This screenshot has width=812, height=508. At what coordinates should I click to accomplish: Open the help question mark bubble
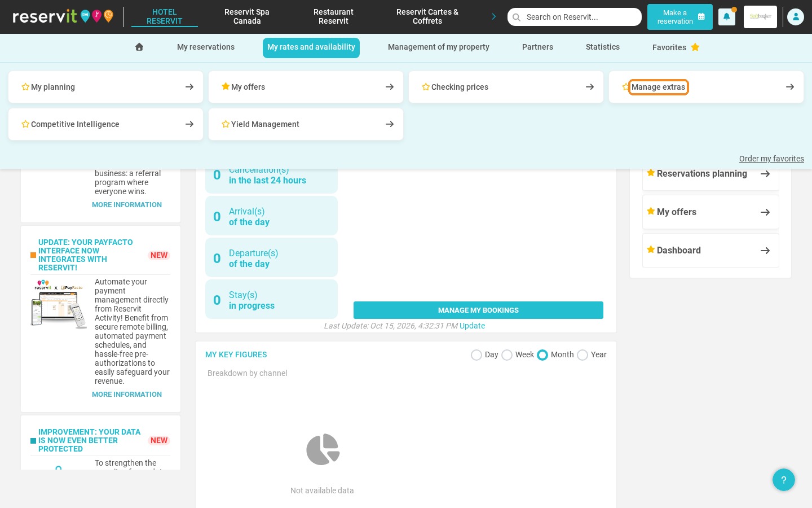[x=784, y=480]
